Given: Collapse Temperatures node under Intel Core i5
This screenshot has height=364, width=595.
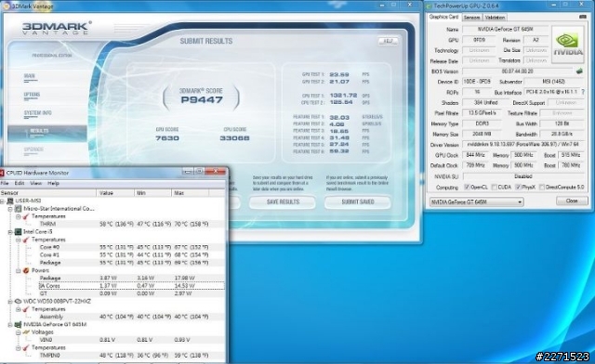Looking at the screenshot, I should pos(19,240).
